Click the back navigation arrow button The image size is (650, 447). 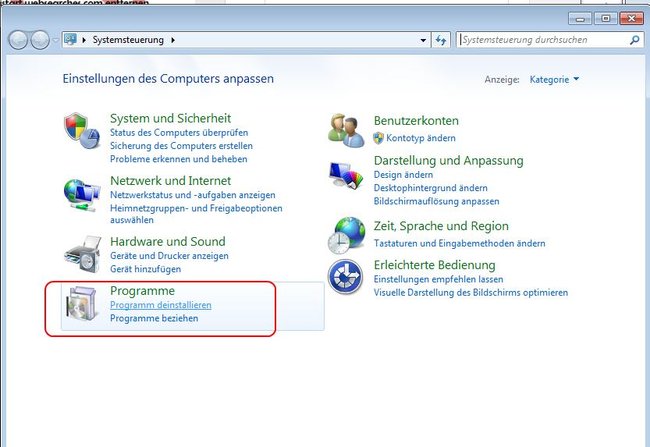pos(18,40)
